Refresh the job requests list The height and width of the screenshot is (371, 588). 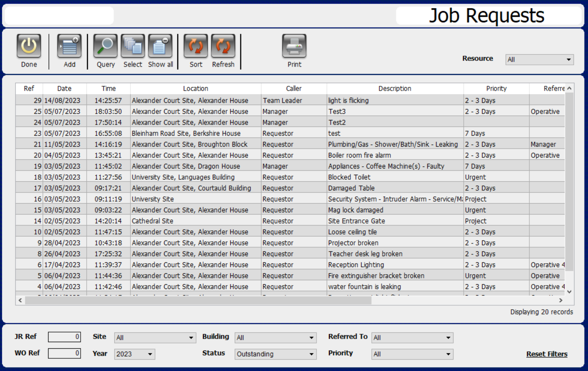click(223, 46)
